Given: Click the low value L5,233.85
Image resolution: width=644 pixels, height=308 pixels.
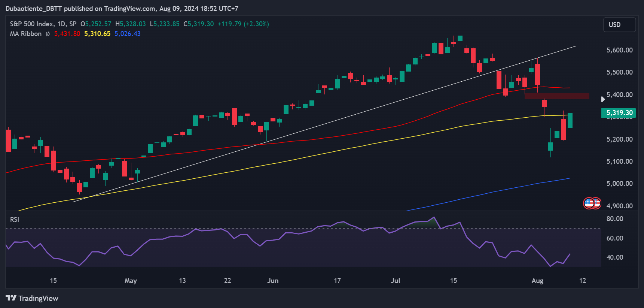Looking at the screenshot, I should (x=165, y=24).
